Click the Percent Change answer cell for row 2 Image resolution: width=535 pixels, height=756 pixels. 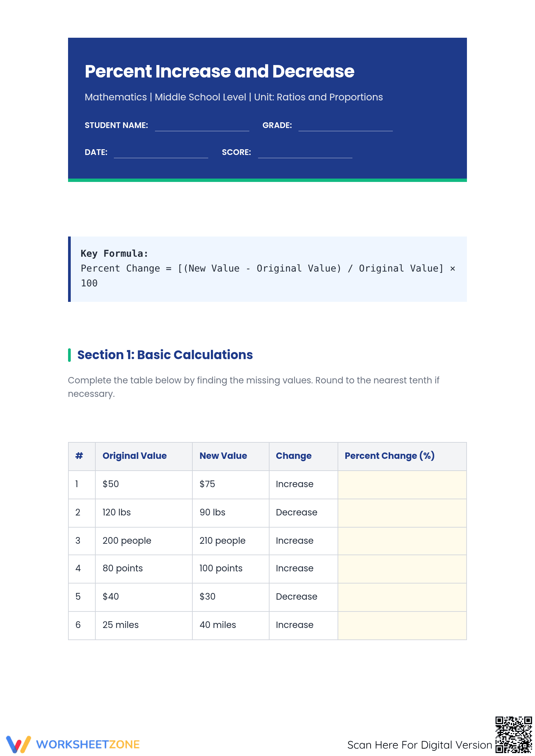tap(402, 513)
